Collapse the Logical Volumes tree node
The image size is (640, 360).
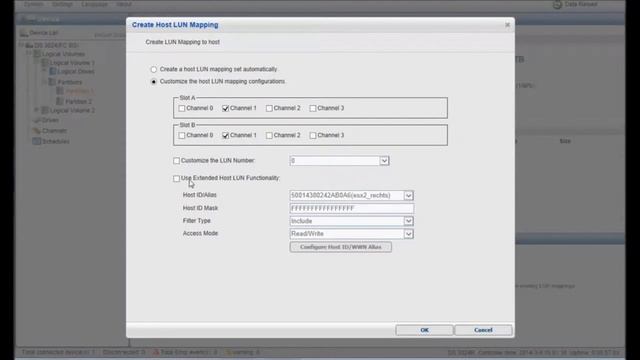(x=29, y=53)
